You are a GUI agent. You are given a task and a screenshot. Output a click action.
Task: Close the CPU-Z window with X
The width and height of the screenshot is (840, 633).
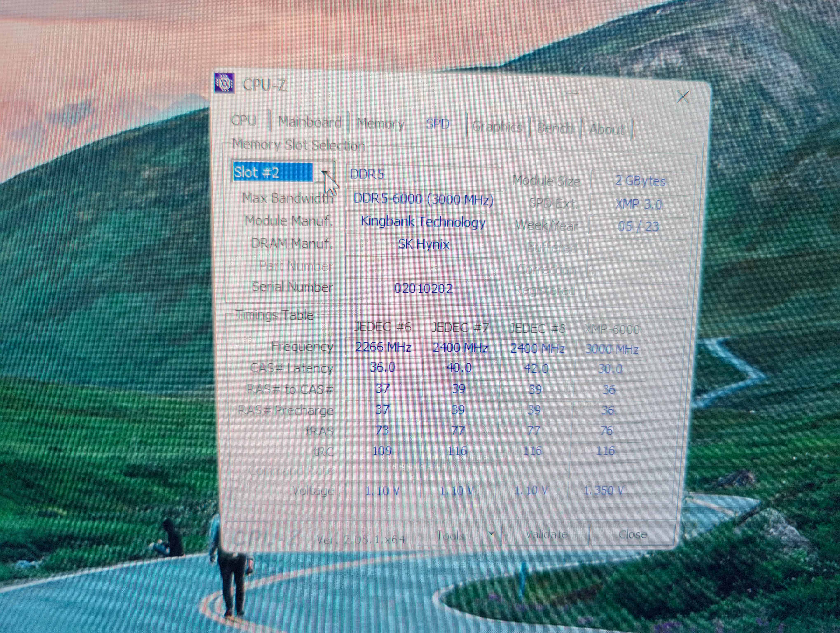pyautogui.click(x=683, y=97)
